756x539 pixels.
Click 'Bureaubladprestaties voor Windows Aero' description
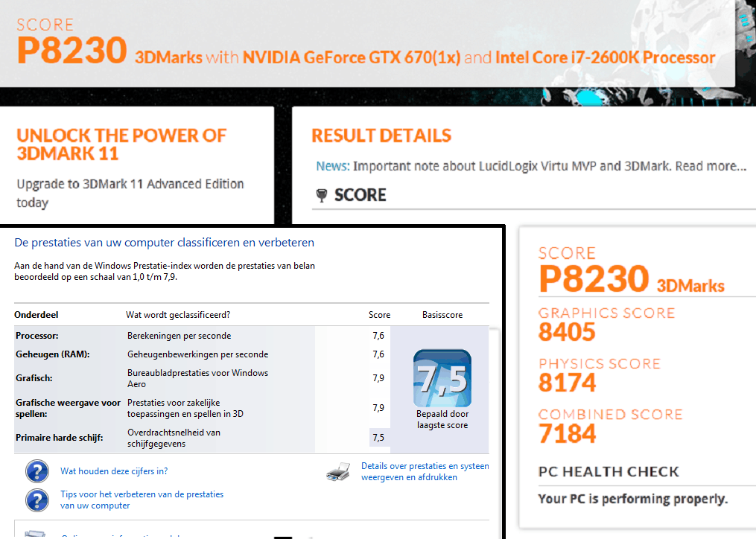pyautogui.click(x=197, y=378)
